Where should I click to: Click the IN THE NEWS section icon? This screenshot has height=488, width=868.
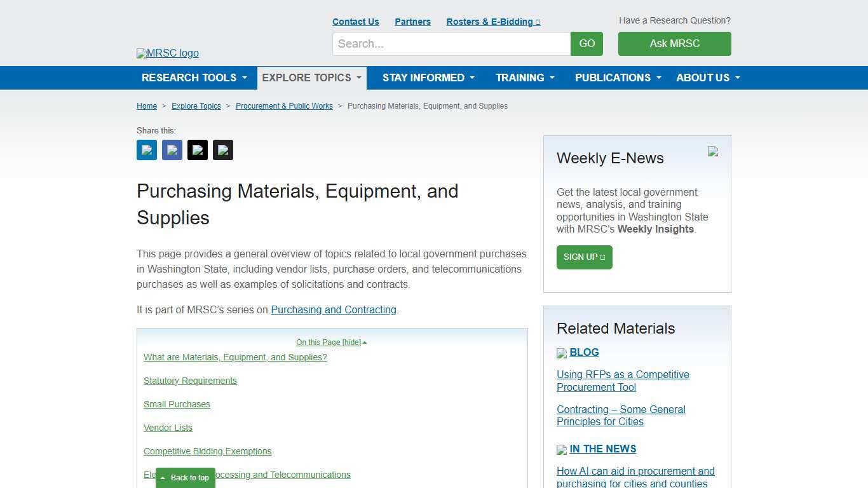coord(561,449)
